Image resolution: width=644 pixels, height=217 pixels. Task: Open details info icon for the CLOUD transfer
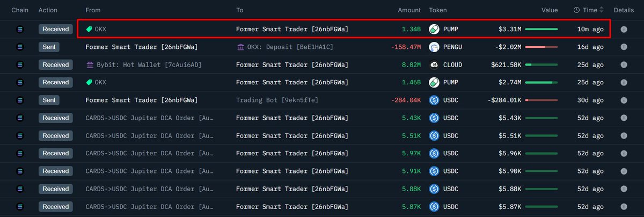pos(624,65)
